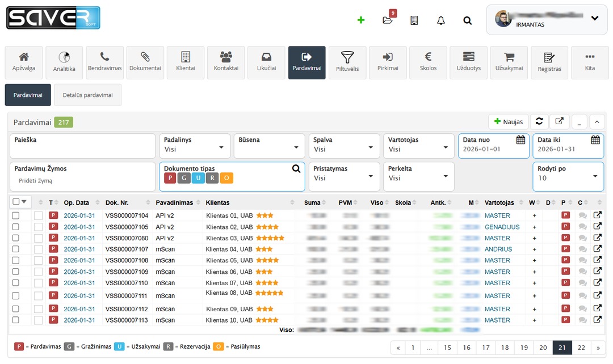Click the green plus add icon in header
The image size is (613, 364).
[361, 20]
